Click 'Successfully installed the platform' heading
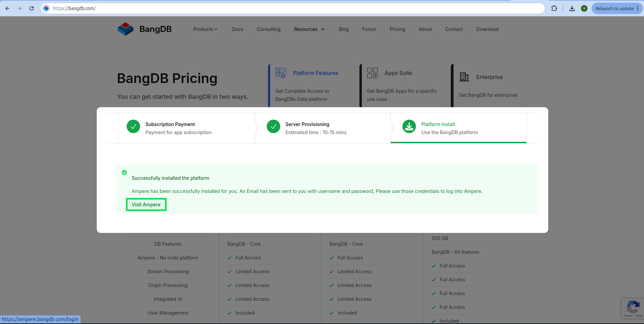This screenshot has height=324, width=644. pyautogui.click(x=170, y=178)
